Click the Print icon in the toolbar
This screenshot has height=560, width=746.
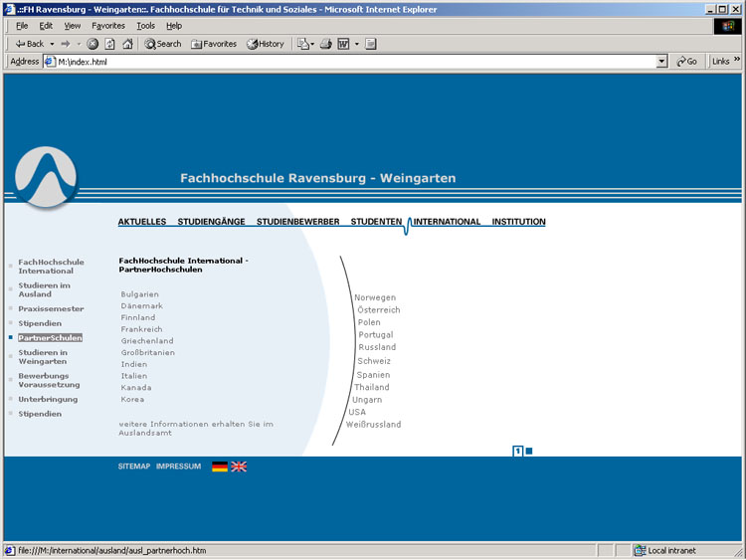coord(325,44)
